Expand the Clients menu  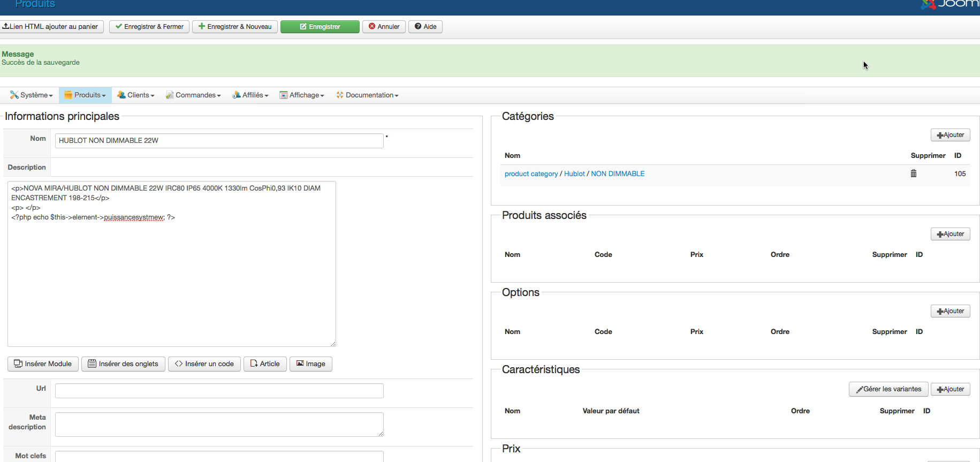136,95
